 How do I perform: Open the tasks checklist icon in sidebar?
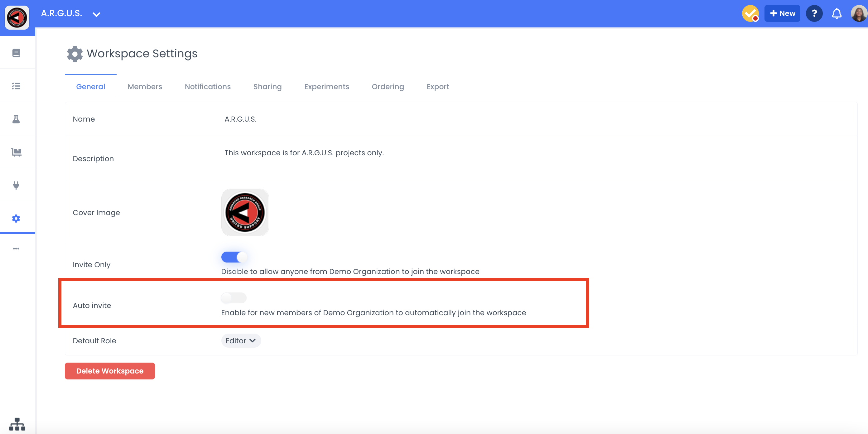(16, 86)
